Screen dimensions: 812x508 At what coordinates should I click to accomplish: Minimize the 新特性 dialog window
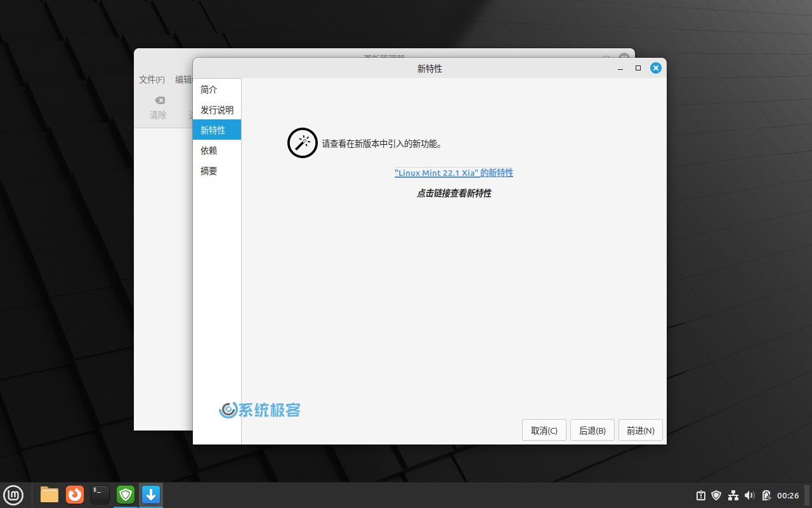(x=620, y=68)
